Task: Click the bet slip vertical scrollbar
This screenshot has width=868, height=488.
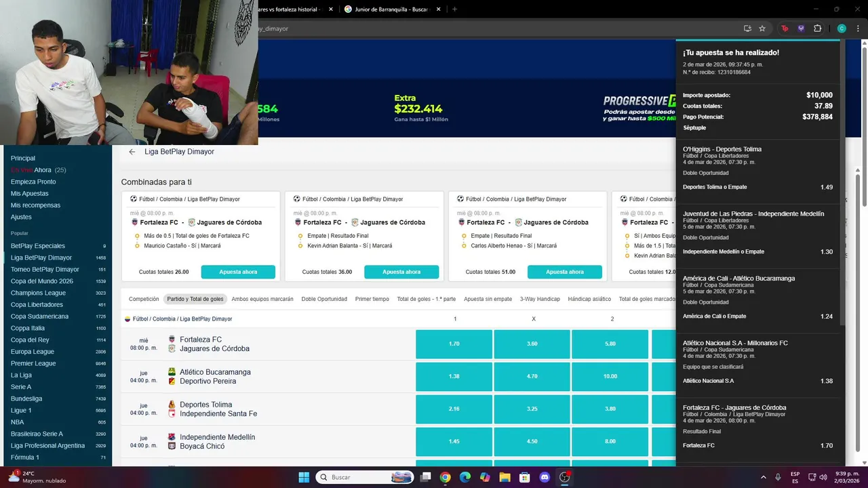Action: [843, 183]
